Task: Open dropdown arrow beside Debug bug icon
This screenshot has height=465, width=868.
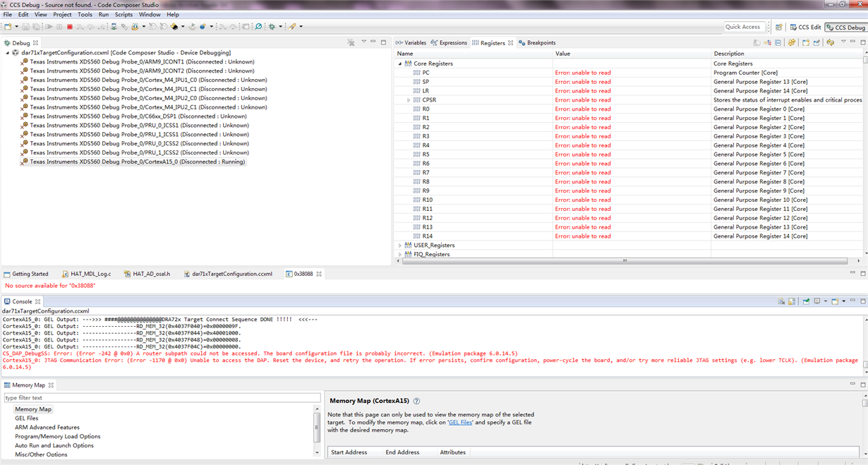Action: pos(280,27)
